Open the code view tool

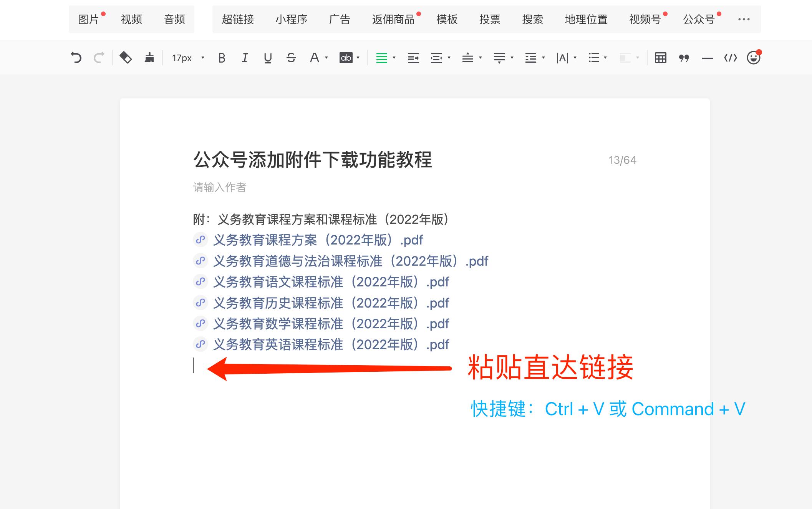pos(730,57)
